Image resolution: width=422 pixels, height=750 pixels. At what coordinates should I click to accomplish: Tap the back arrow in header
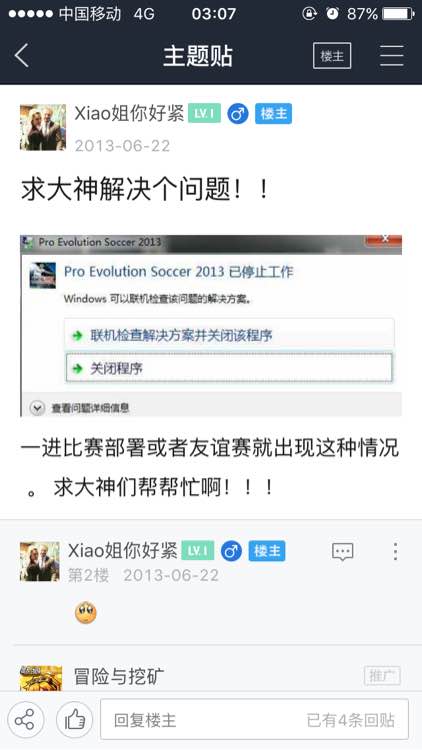tap(22, 55)
